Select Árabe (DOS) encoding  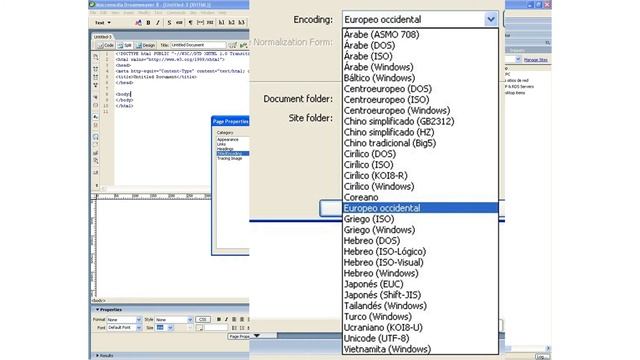420,45
